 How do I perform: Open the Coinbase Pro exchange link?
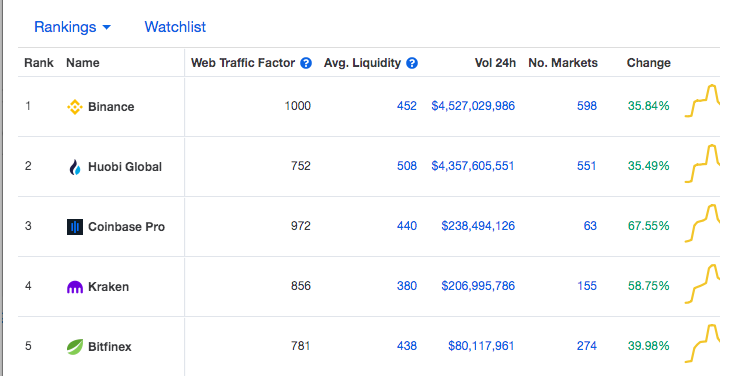pos(127,227)
